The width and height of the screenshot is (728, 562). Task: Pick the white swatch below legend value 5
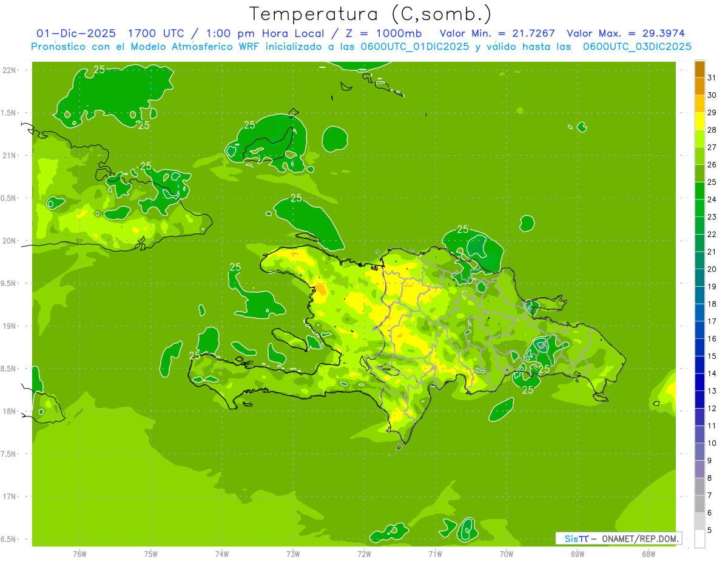699,539
